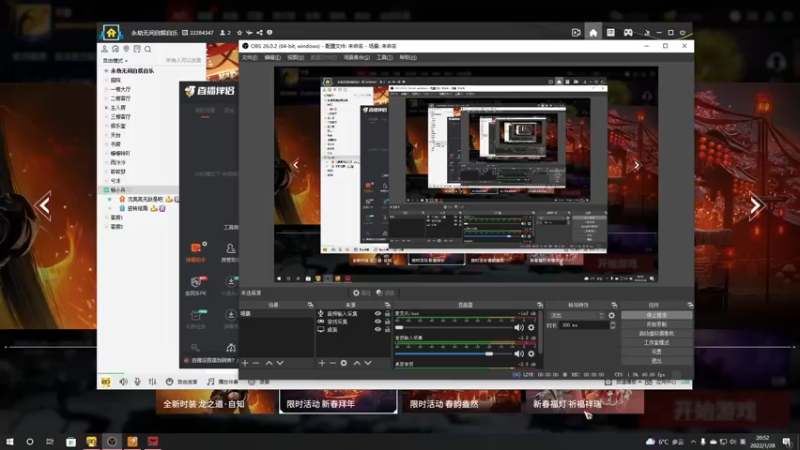
Task: Click the music note accompaniment icon
Action: (x=211, y=382)
